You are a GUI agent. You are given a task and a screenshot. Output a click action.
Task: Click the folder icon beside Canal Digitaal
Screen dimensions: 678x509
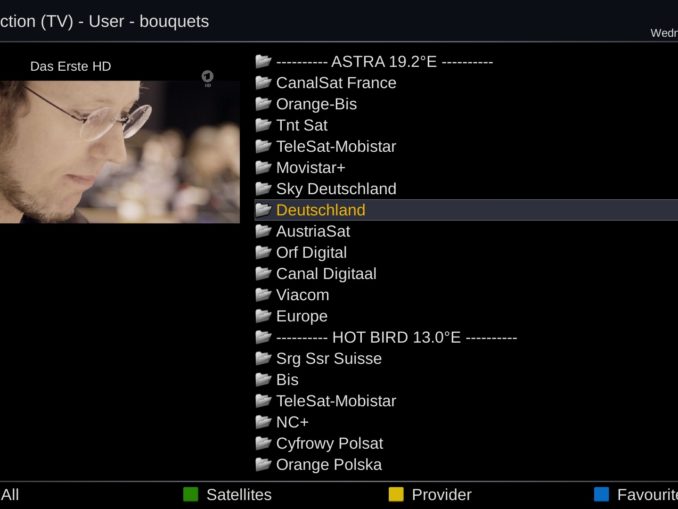click(x=263, y=273)
